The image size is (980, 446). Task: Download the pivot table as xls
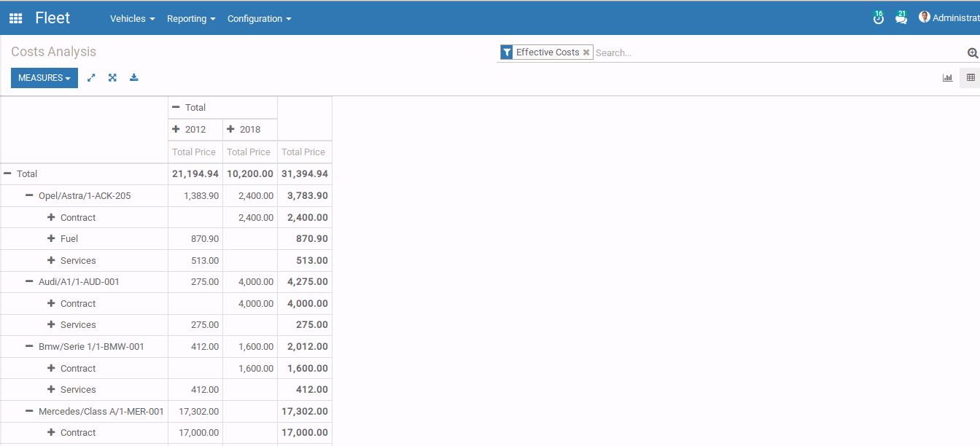(133, 77)
